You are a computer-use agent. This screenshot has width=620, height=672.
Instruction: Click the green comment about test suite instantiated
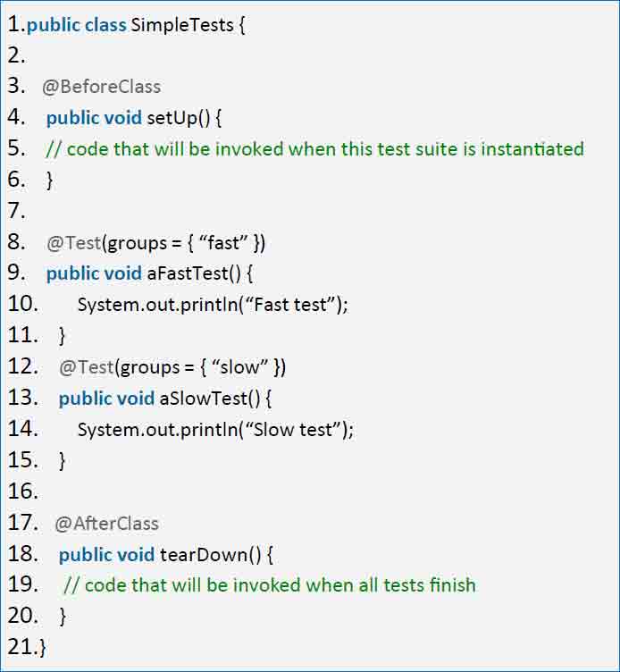pos(315,149)
